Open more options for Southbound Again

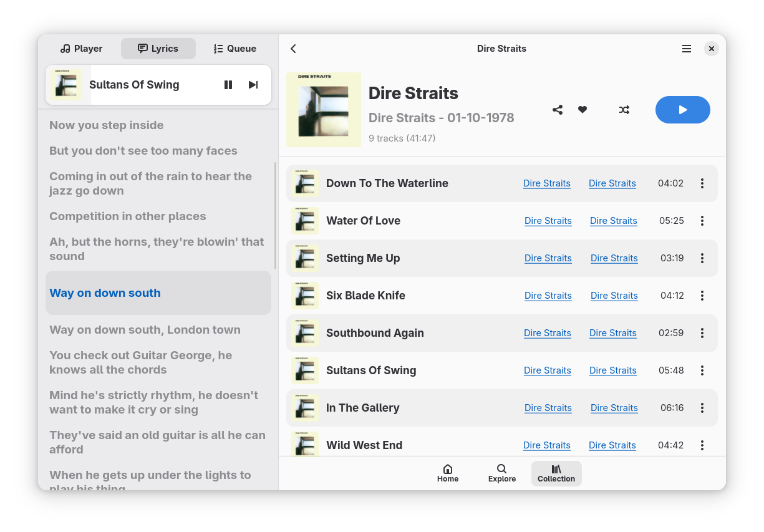[x=702, y=333]
